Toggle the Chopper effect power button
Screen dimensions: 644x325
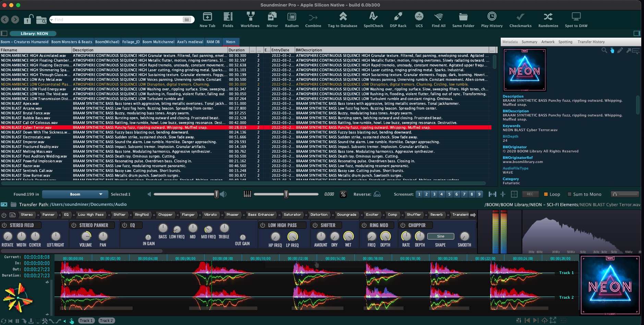[403, 225]
